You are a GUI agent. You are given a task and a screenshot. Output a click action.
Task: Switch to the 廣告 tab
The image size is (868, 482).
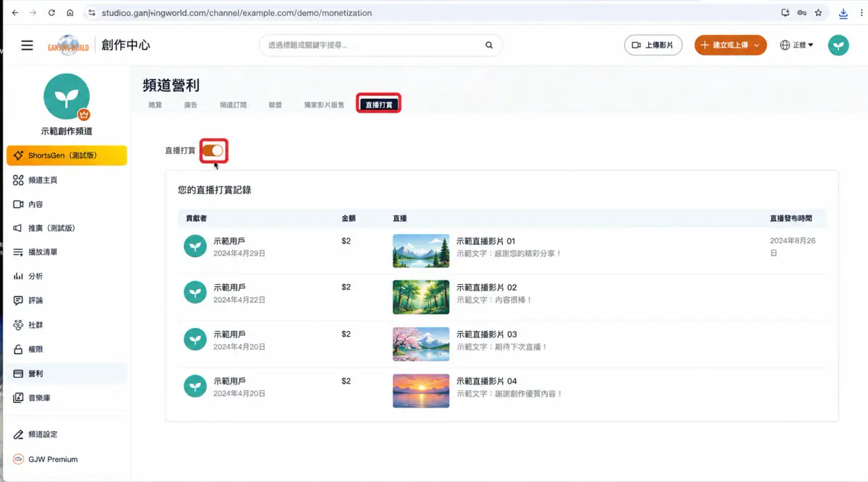[191, 105]
